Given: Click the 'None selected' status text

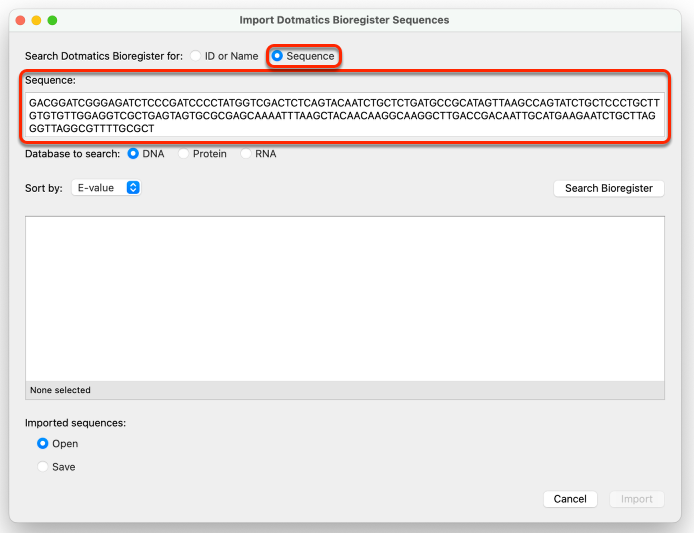Looking at the screenshot, I should click(x=60, y=390).
